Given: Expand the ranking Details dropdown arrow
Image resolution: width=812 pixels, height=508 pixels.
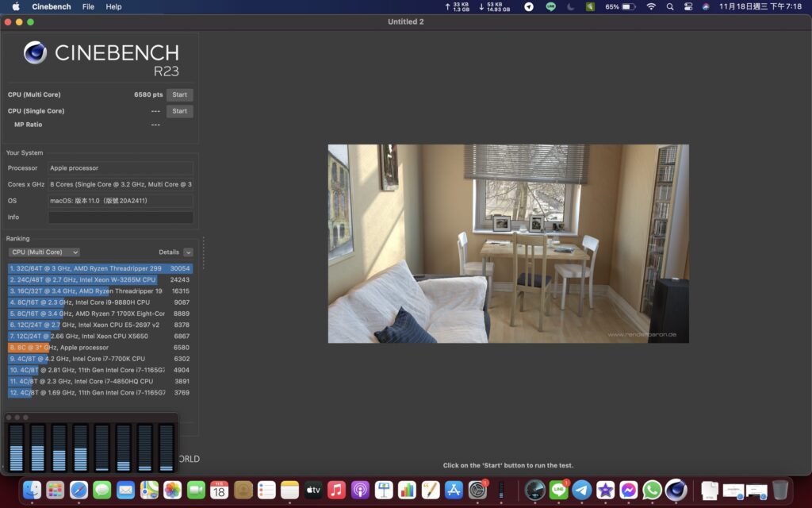Looking at the screenshot, I should pyautogui.click(x=188, y=252).
